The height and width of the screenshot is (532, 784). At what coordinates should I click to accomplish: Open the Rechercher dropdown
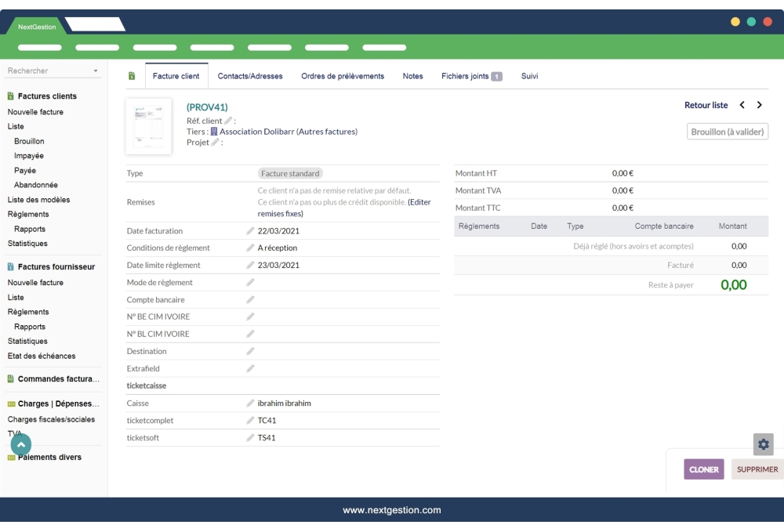tap(53, 71)
